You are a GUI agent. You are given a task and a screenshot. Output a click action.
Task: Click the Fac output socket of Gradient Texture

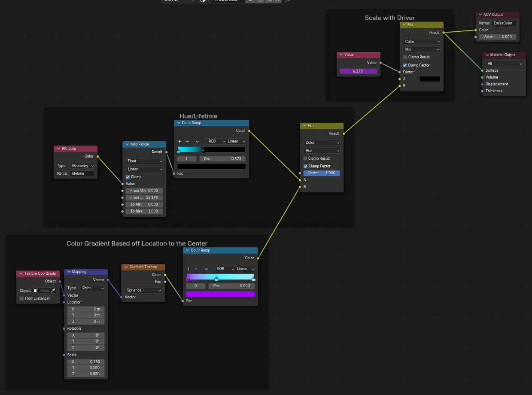[x=165, y=282]
